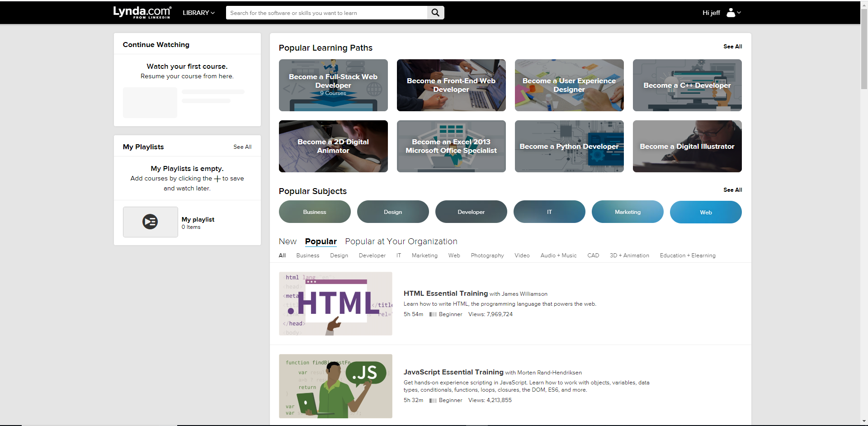
Task: Open HTML Essential Training thumbnail
Action: 335,303
